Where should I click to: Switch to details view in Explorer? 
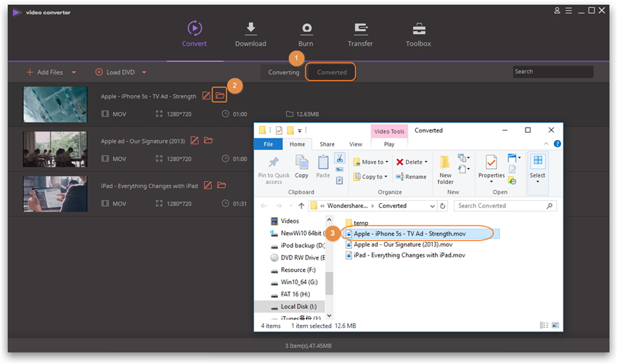pos(544,325)
